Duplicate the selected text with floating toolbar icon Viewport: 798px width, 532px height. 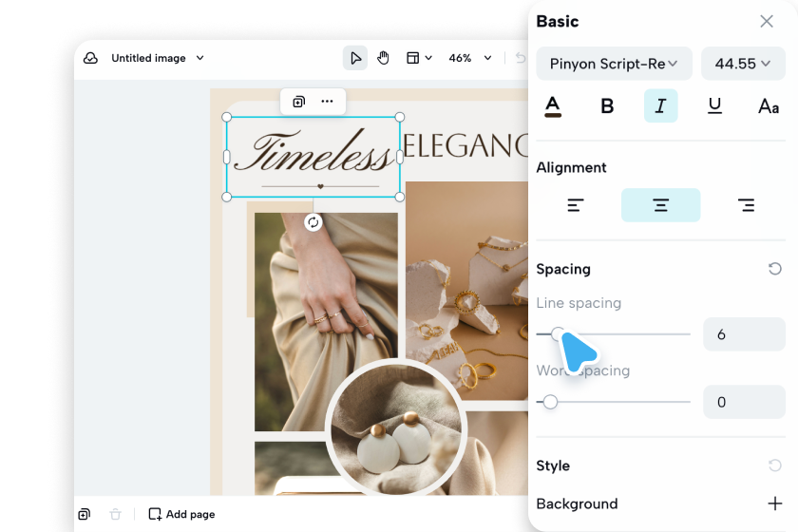tap(298, 102)
